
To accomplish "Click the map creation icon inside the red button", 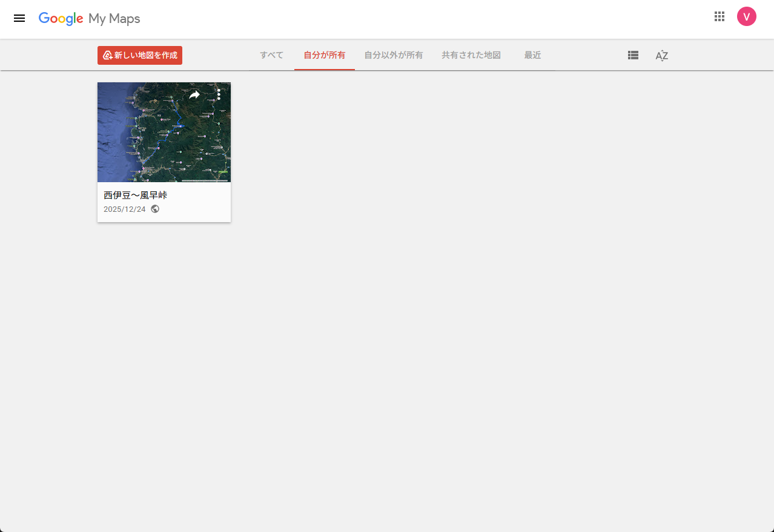I will tap(108, 54).
